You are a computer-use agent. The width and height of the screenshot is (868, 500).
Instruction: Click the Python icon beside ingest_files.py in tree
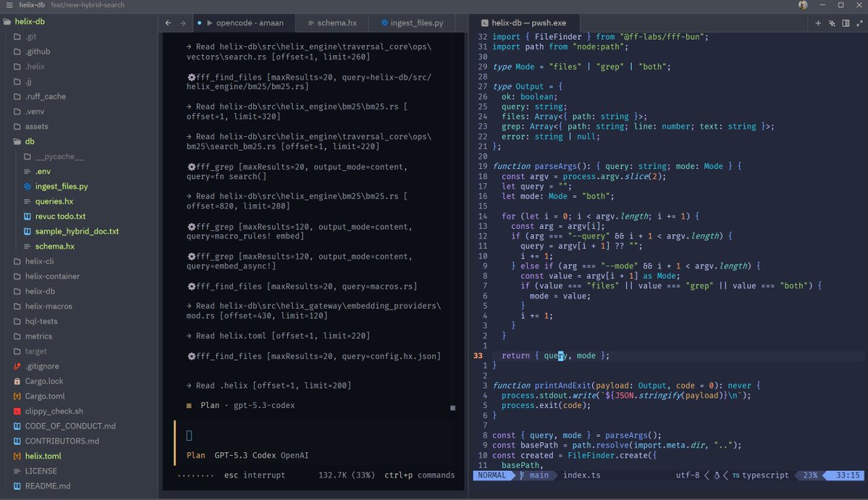(x=27, y=186)
